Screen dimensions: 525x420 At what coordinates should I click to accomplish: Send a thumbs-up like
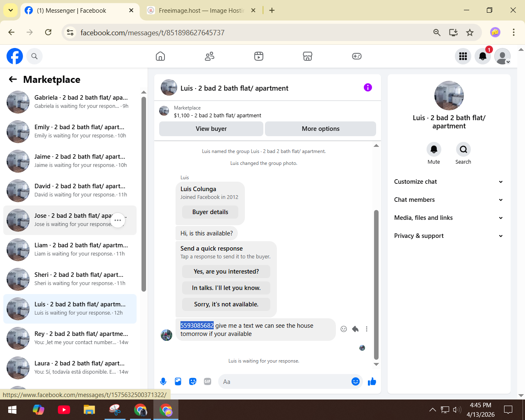(372, 382)
